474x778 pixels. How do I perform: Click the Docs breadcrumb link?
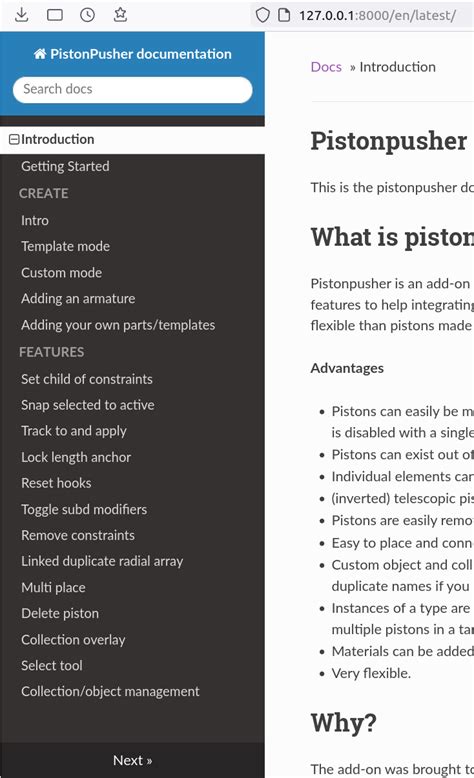326,67
